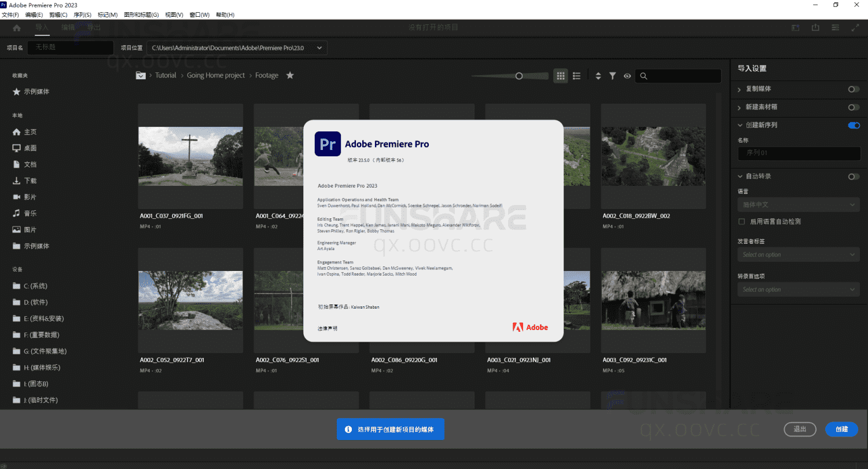Click the thumbnail size slider handle

click(x=519, y=76)
